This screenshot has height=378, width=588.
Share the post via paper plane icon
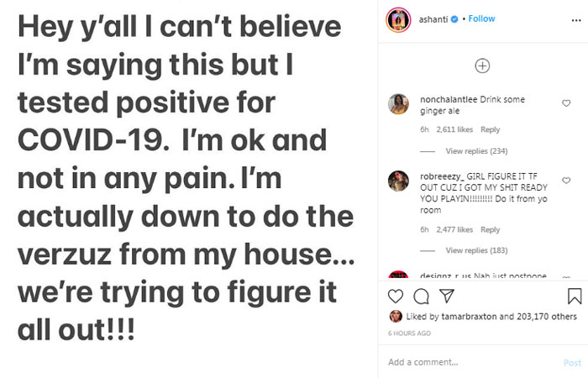447,296
